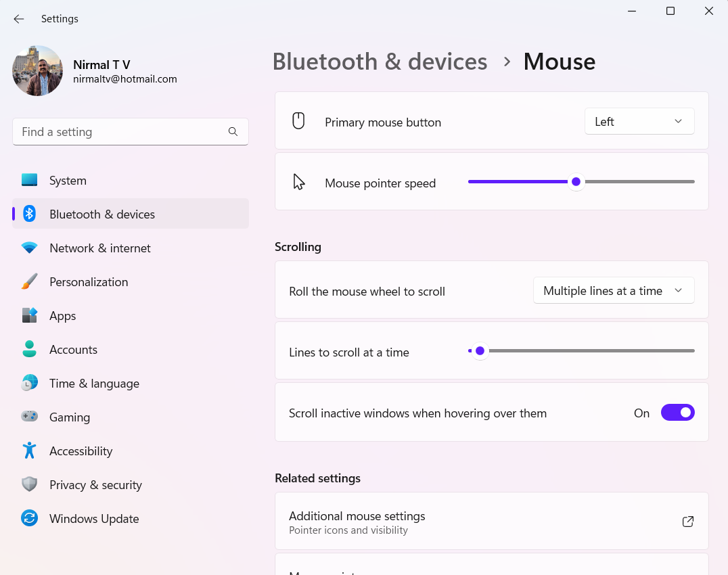Disable scroll inactive windows when hovering
This screenshot has width=728, height=575.
tap(677, 412)
